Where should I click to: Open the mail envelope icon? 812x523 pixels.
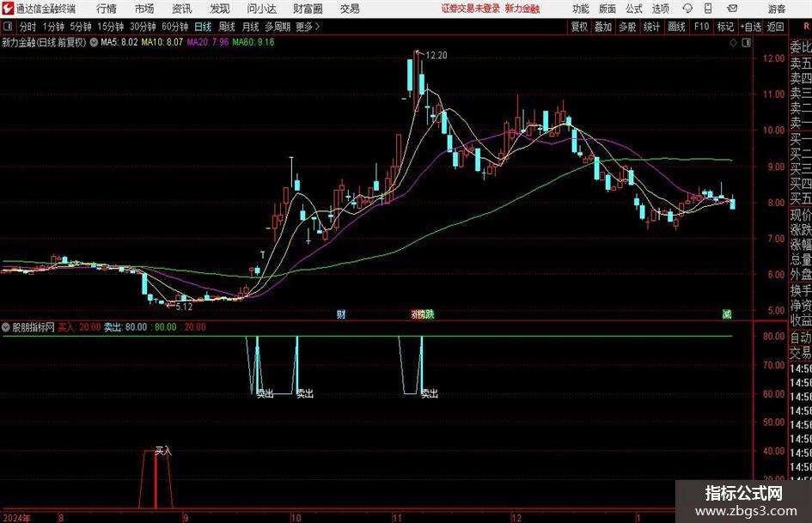[x=732, y=9]
